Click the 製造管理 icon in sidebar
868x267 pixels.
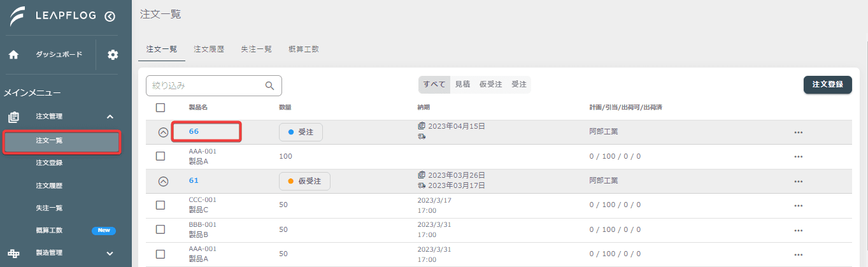click(13, 253)
